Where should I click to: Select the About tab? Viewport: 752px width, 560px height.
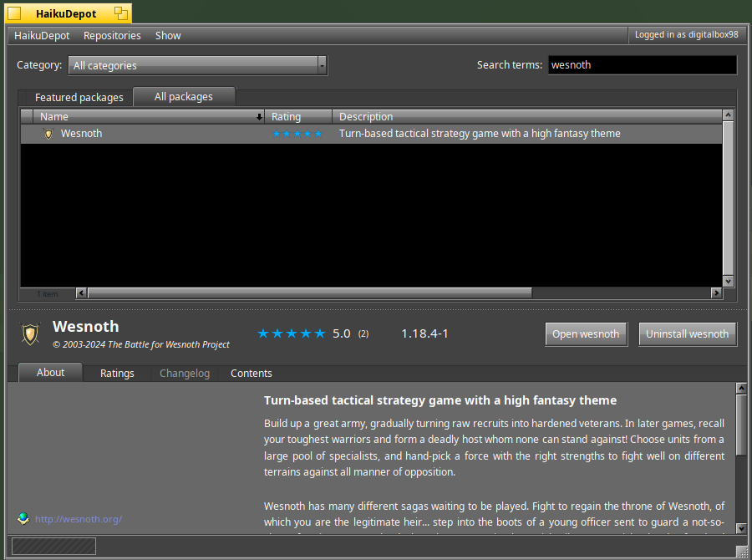point(50,373)
